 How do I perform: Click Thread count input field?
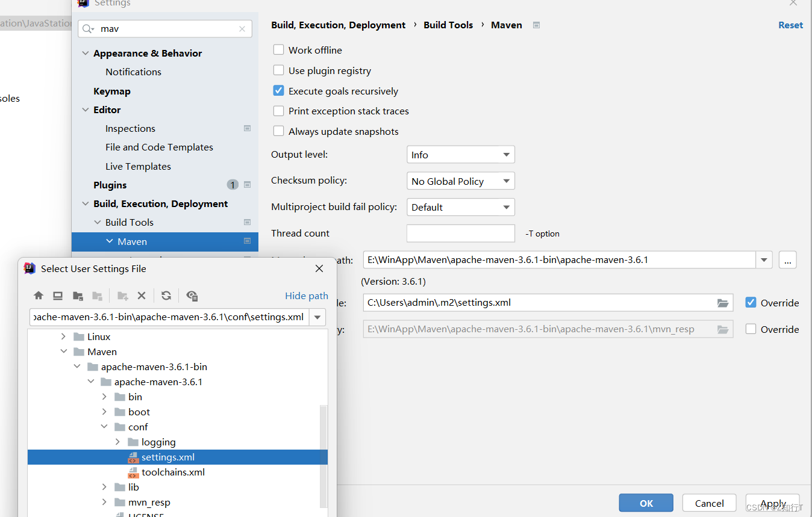tap(461, 233)
